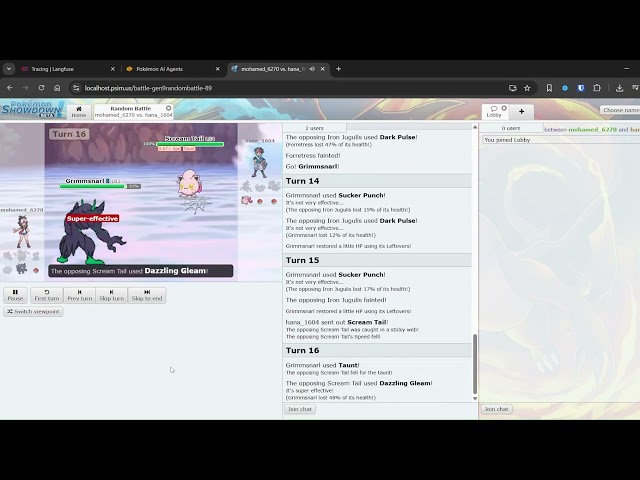Click the mohamed_6270 trainer avatar
640x480 pixels.
[x=22, y=231]
